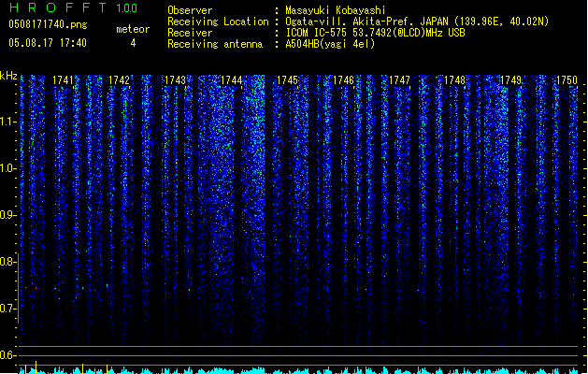The width and height of the screenshot is (588, 374).
Task: Click the 0.7 kHz axis tick label
Action: tap(7, 309)
